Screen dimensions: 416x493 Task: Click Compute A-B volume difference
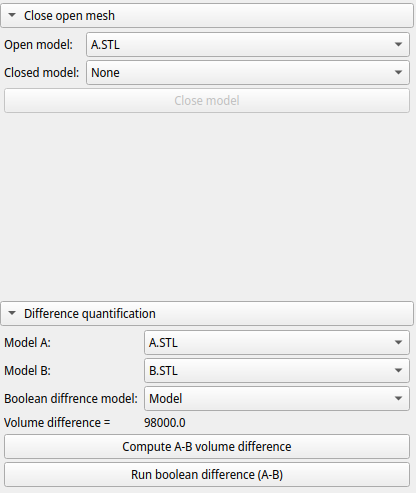207,446
